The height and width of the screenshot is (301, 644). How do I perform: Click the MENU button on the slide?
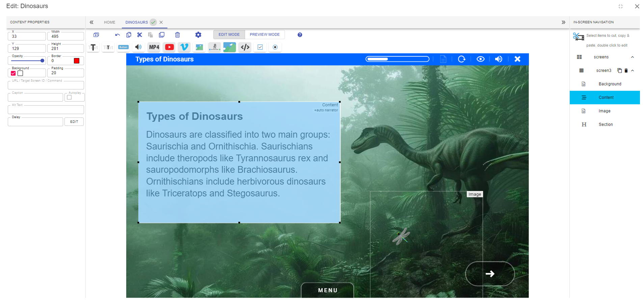pos(327,290)
